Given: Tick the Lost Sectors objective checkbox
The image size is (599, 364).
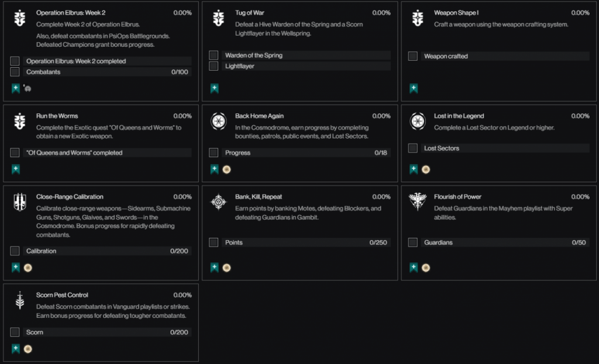Looking at the screenshot, I should click(412, 148).
